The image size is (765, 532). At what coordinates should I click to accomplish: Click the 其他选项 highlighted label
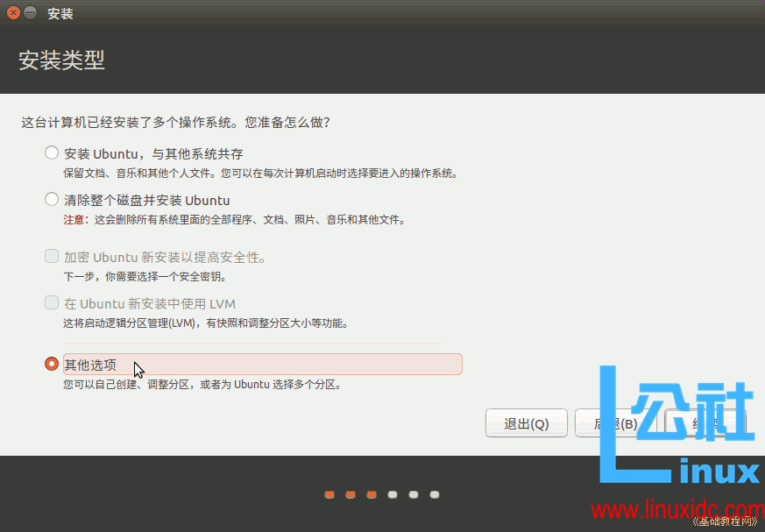263,364
